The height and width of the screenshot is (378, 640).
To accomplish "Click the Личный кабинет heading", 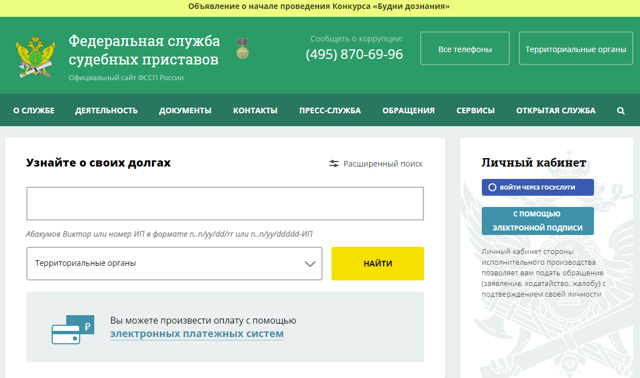I will tap(534, 162).
